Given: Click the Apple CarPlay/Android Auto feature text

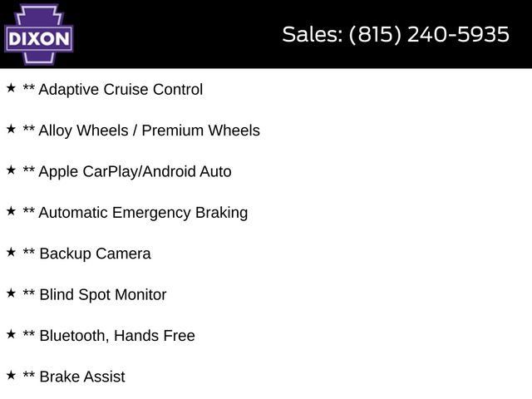Looking at the screenshot, I should coord(135,172).
